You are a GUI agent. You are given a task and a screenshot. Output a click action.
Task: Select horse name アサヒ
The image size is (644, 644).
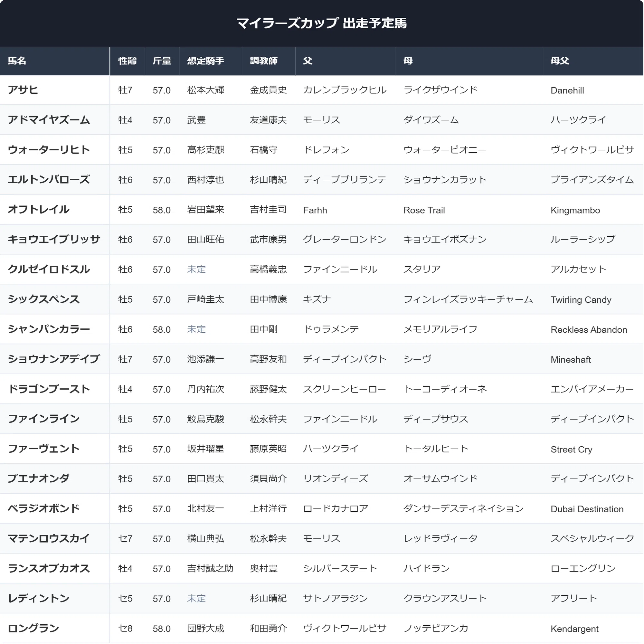point(23,90)
